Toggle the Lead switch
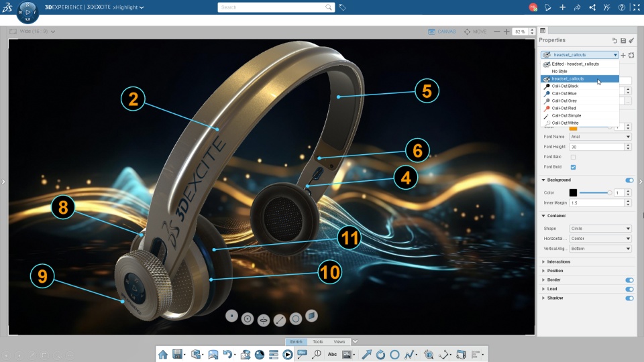Screen dimensions: 644x362 (x=629, y=289)
